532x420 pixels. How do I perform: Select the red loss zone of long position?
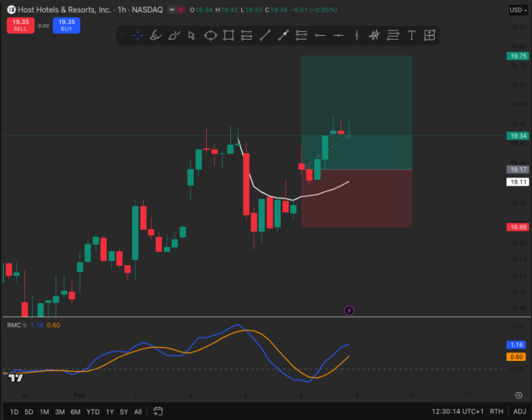356,198
